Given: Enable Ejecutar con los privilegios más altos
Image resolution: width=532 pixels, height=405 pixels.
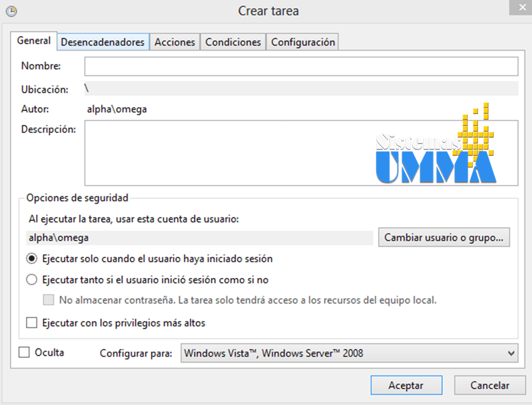Looking at the screenshot, I should pyautogui.click(x=31, y=322).
